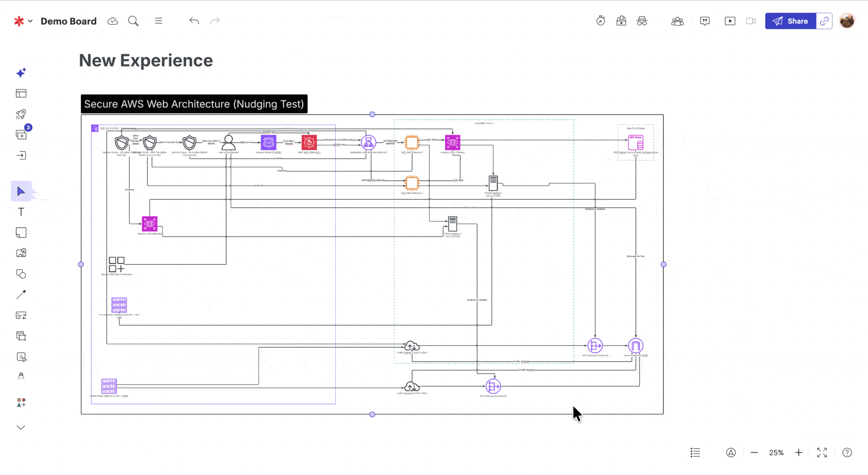Image resolution: width=868 pixels, height=475 pixels.
Task: Select the pointer selection tool
Action: pos(21,191)
